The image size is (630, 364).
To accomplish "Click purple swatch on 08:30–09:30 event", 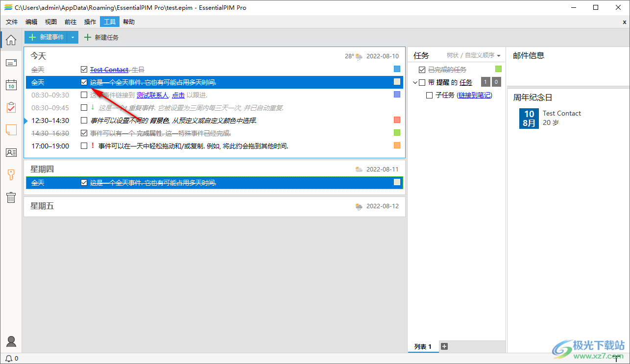I will (397, 95).
